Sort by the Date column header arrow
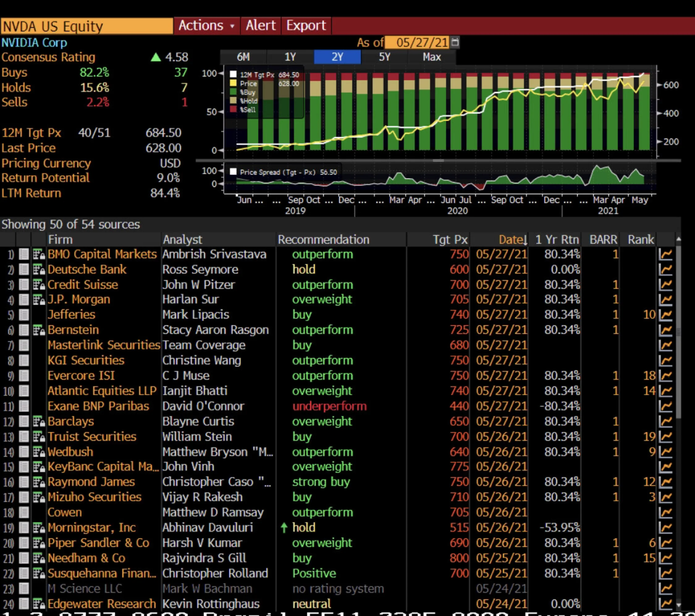This screenshot has width=695, height=616. pyautogui.click(x=525, y=240)
